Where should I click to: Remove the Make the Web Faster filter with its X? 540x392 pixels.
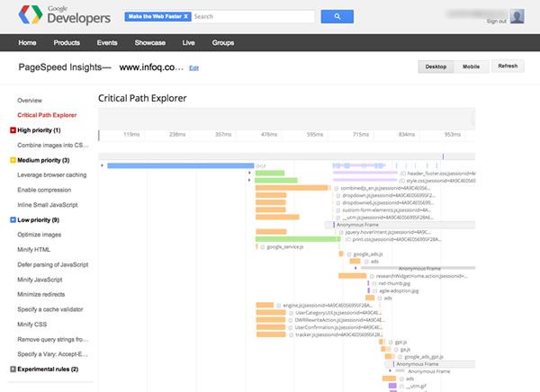click(186, 16)
